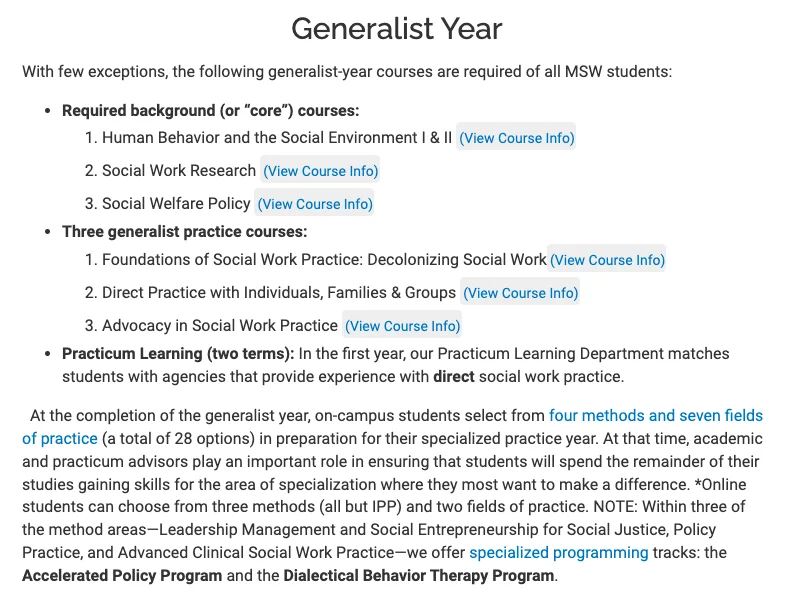The width and height of the screenshot is (788, 596).
Task: Click the Social Welfare Policy list item text
Action: [x=176, y=204]
